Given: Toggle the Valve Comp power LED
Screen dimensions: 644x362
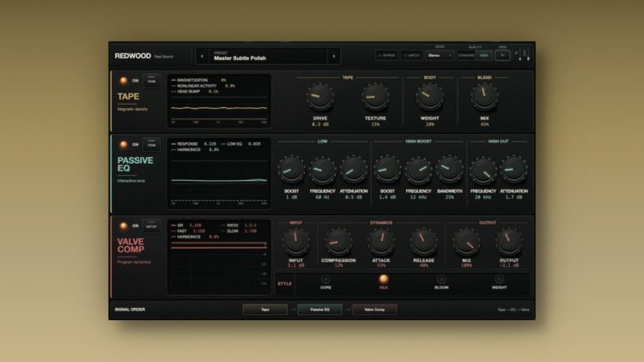Looking at the screenshot, I should click(x=123, y=226).
